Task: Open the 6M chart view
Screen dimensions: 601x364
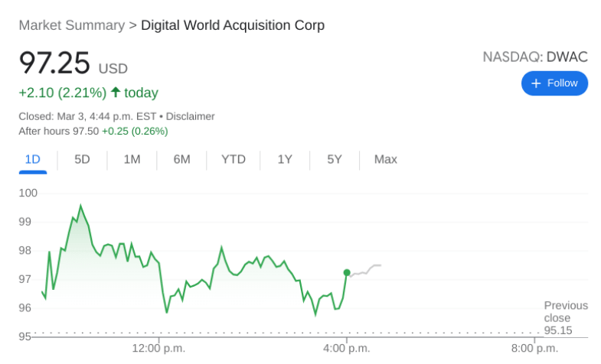Action: click(181, 159)
